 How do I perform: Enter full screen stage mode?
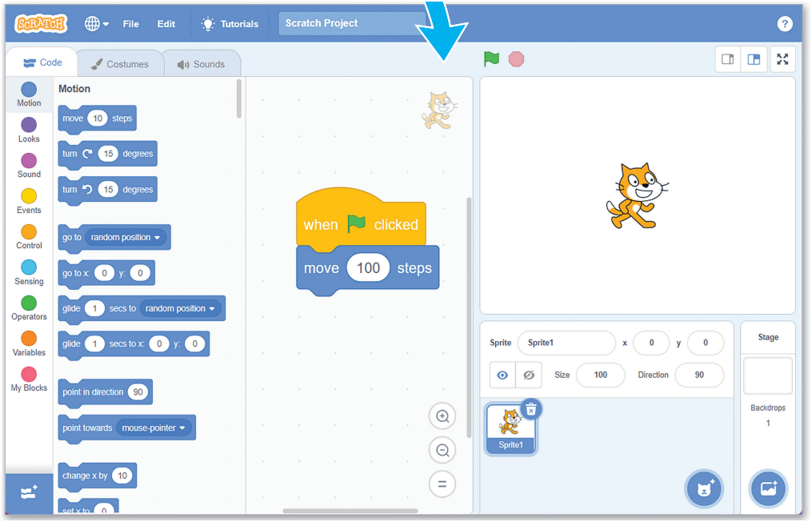(782, 59)
